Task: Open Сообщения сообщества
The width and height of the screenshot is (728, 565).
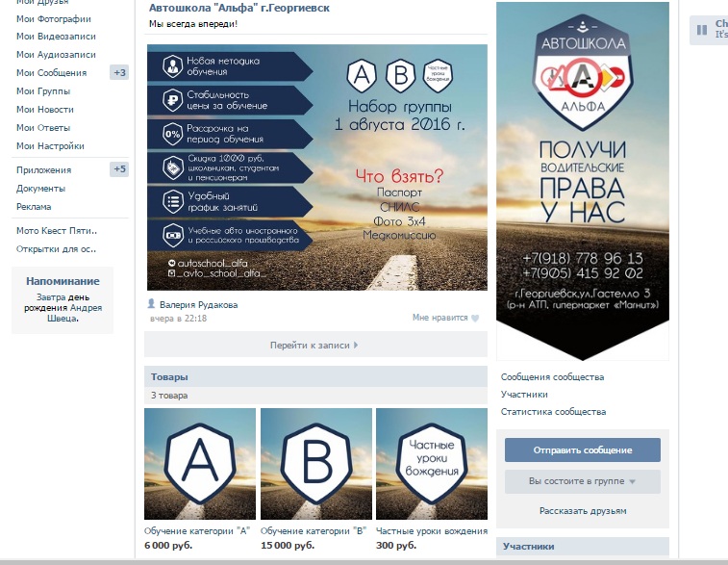Action: (x=552, y=376)
